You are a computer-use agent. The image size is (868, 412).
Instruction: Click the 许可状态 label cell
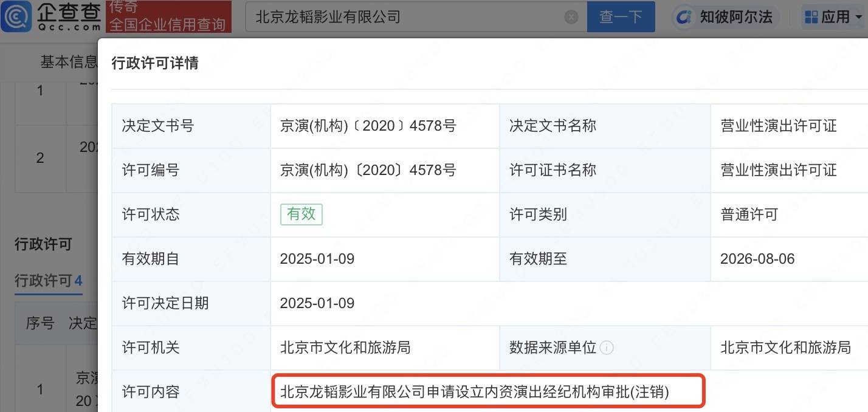click(x=191, y=215)
